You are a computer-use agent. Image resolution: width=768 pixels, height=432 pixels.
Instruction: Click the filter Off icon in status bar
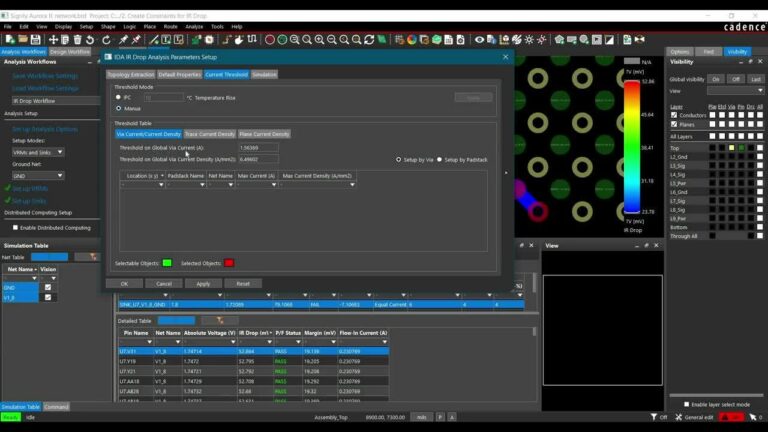[x=658, y=417]
